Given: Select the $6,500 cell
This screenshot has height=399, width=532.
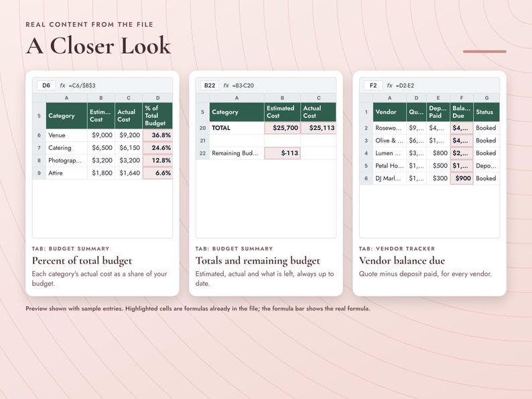Looking at the screenshot, I should 101,148.
